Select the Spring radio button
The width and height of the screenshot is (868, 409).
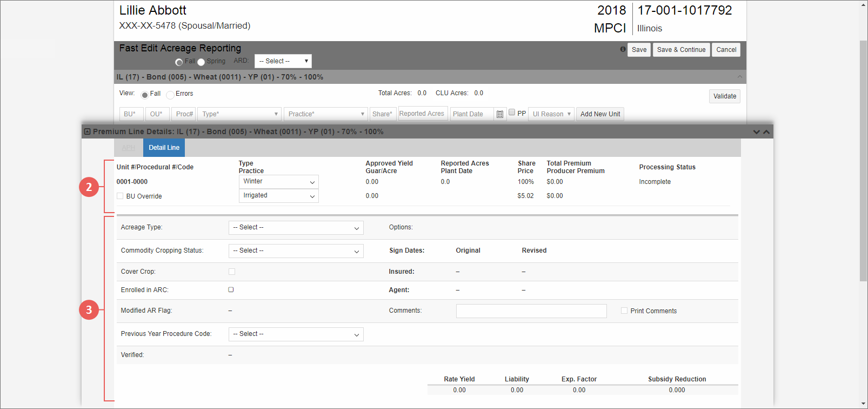pos(201,62)
